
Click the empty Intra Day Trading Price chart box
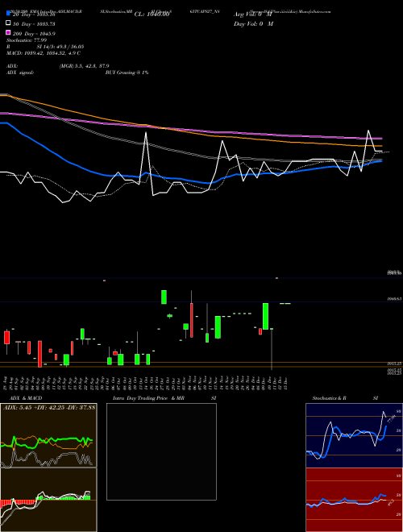coord(161,451)
